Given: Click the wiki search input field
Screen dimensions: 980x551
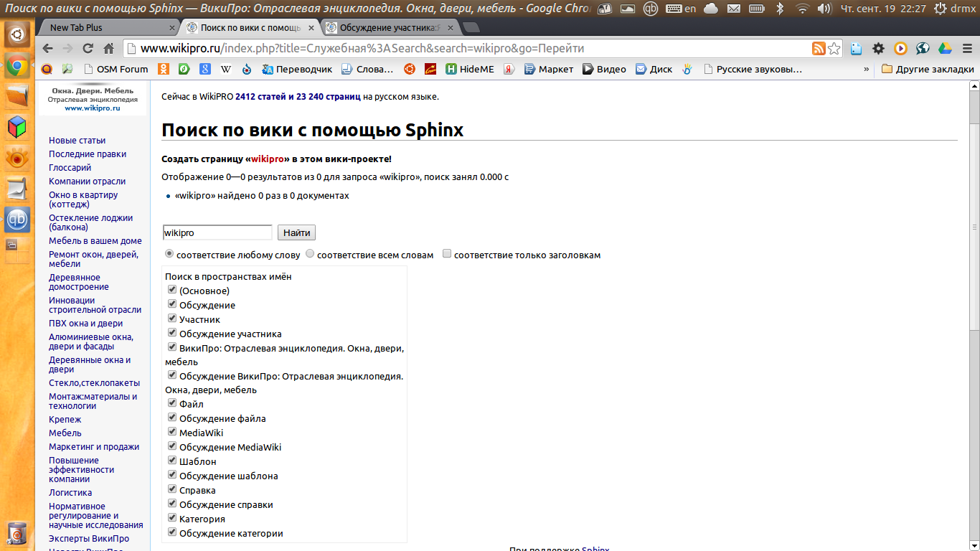Looking at the screenshot, I should [217, 232].
